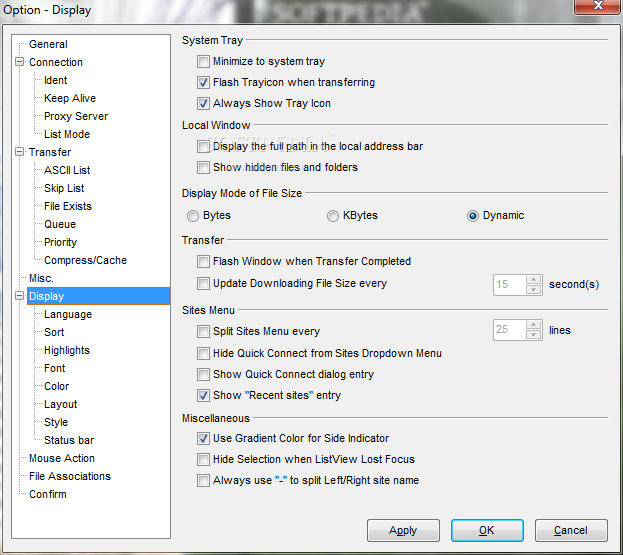Click the seconds value field showing 15
Image resolution: width=623 pixels, height=555 pixels.
tap(509, 285)
